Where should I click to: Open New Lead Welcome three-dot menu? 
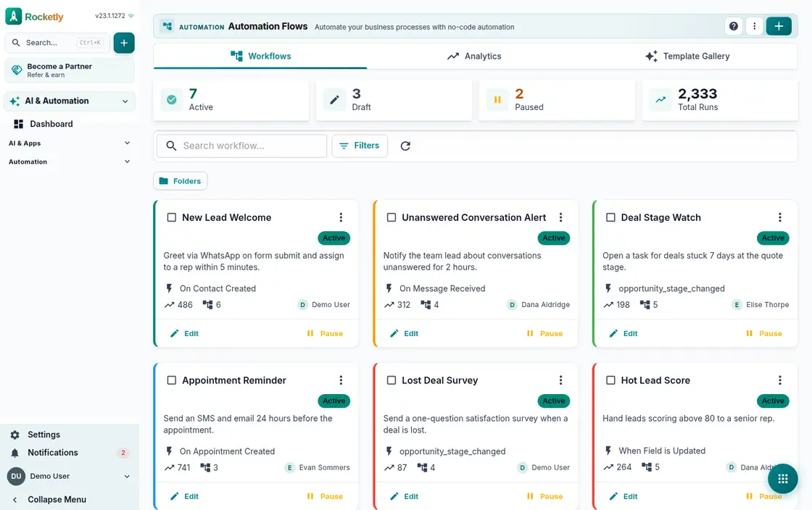341,217
